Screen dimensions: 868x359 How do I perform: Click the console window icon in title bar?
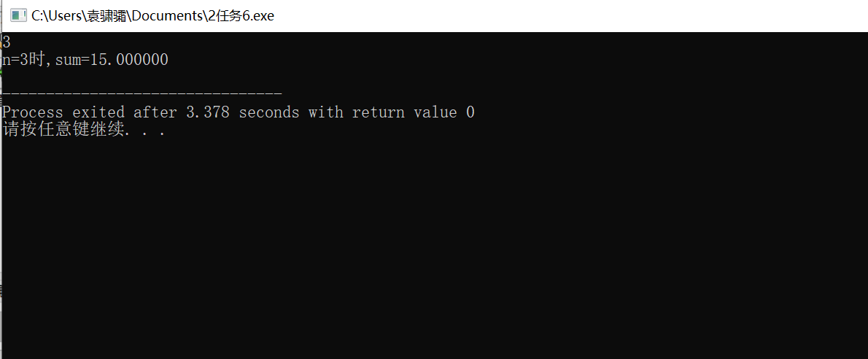[x=18, y=15]
